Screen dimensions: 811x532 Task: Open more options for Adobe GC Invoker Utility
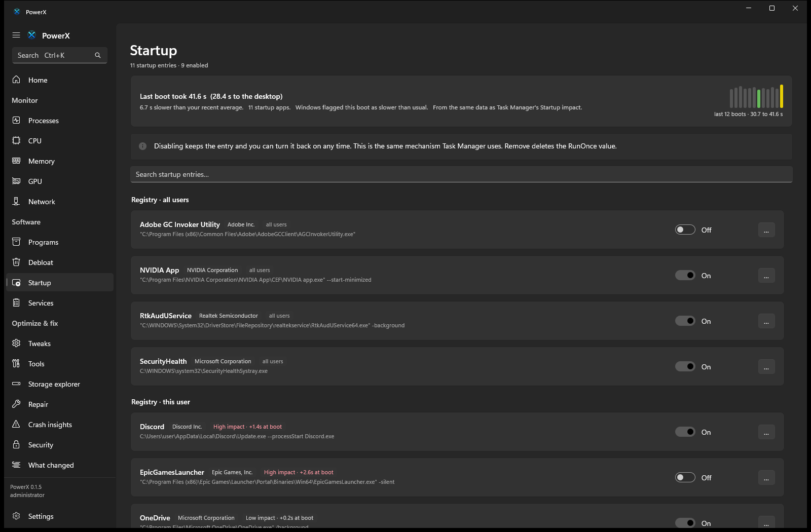[x=766, y=230]
